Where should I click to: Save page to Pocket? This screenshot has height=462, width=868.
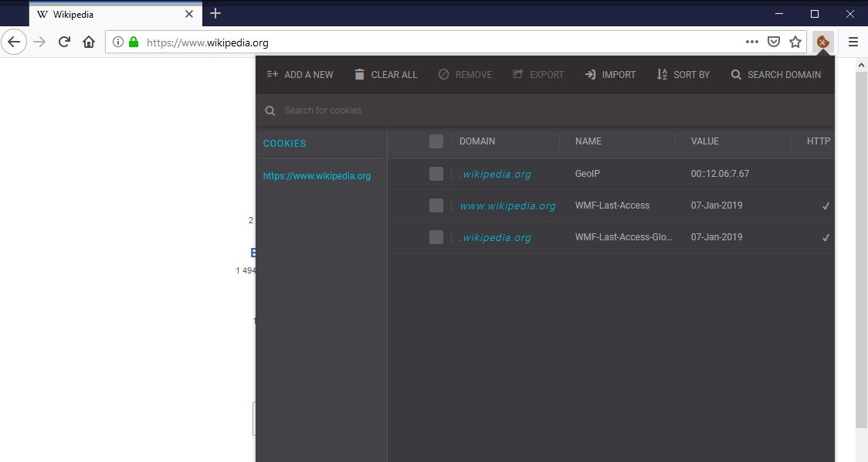pos(774,42)
